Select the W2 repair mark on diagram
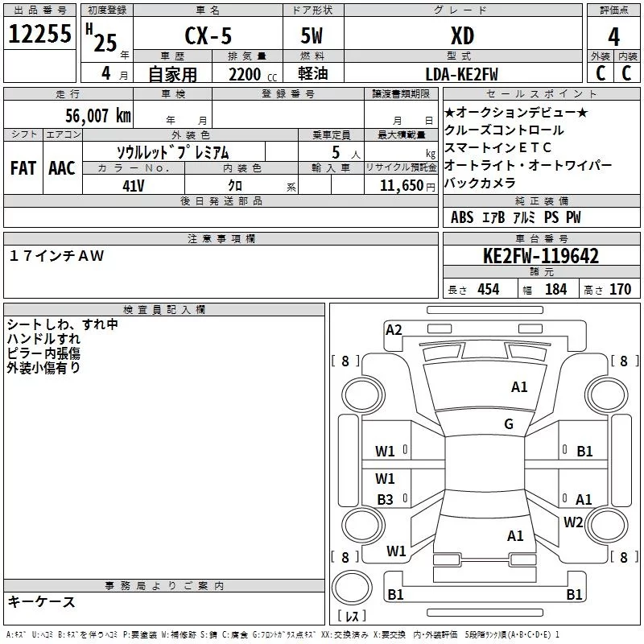This screenshot has height=644, width=644. point(573,522)
